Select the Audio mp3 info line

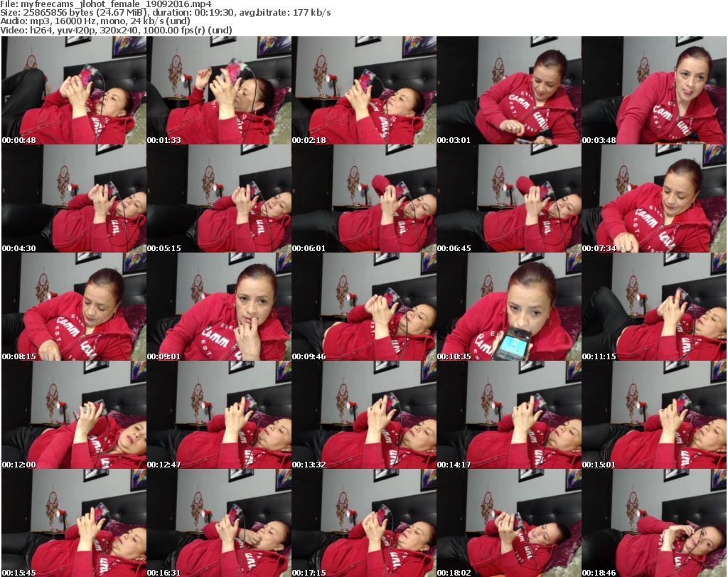click(x=95, y=21)
